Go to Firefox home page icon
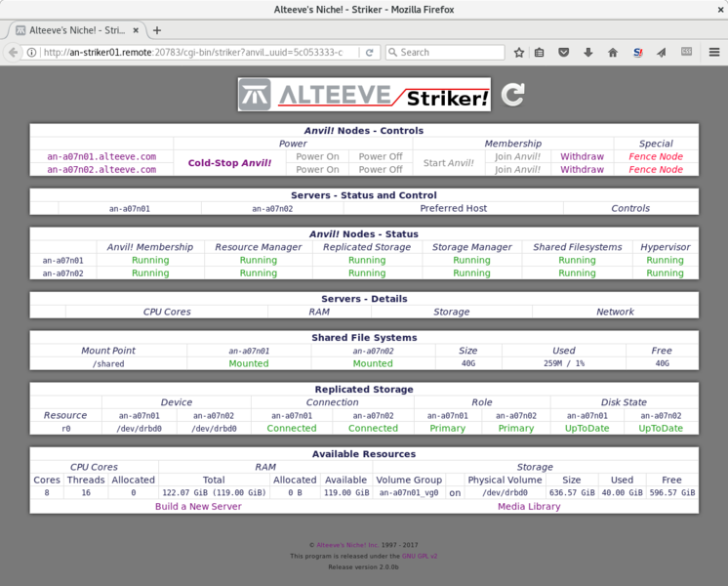 613,52
